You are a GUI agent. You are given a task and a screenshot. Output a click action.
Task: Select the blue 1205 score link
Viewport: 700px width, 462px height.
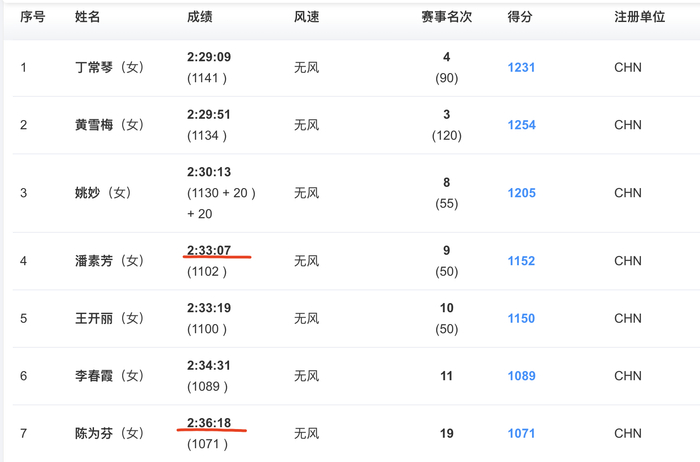click(521, 193)
